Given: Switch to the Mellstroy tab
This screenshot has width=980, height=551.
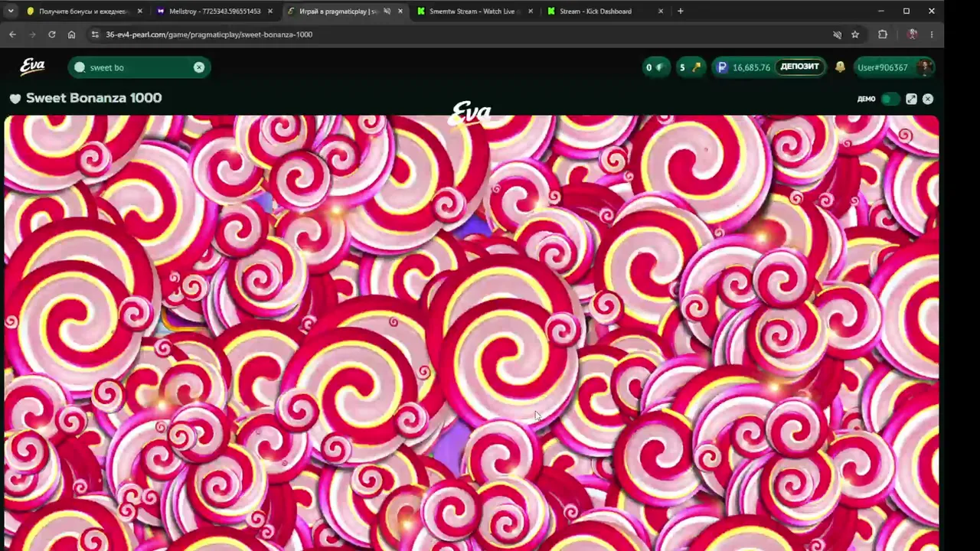Looking at the screenshot, I should click(x=214, y=11).
